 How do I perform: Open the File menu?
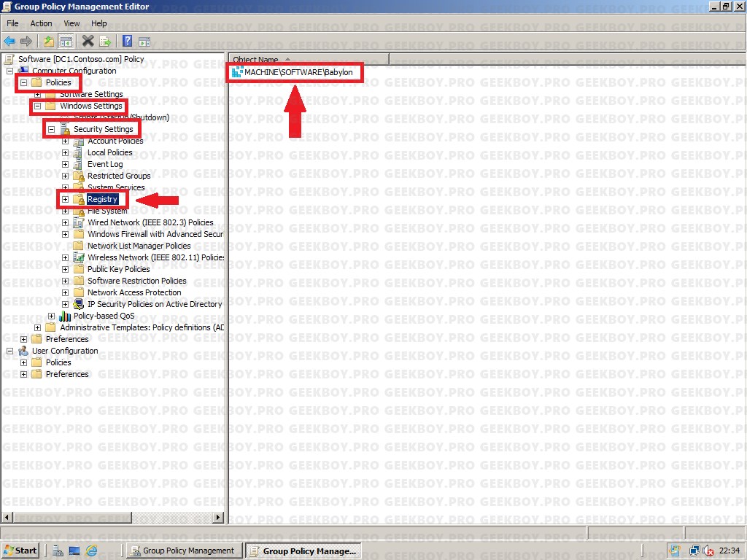pyautogui.click(x=12, y=23)
